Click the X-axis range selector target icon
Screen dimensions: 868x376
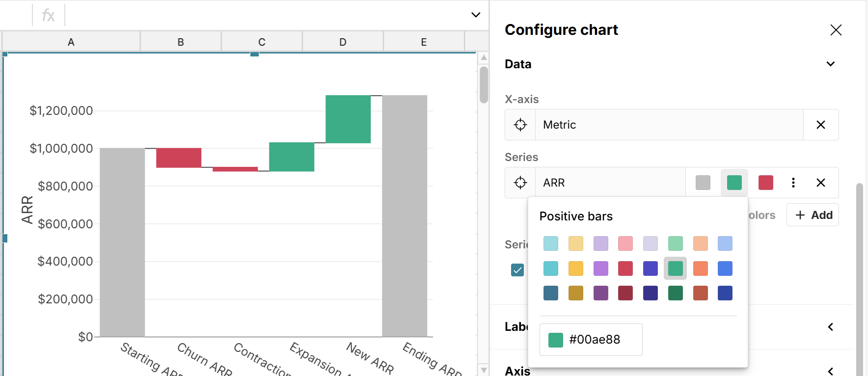pos(520,125)
